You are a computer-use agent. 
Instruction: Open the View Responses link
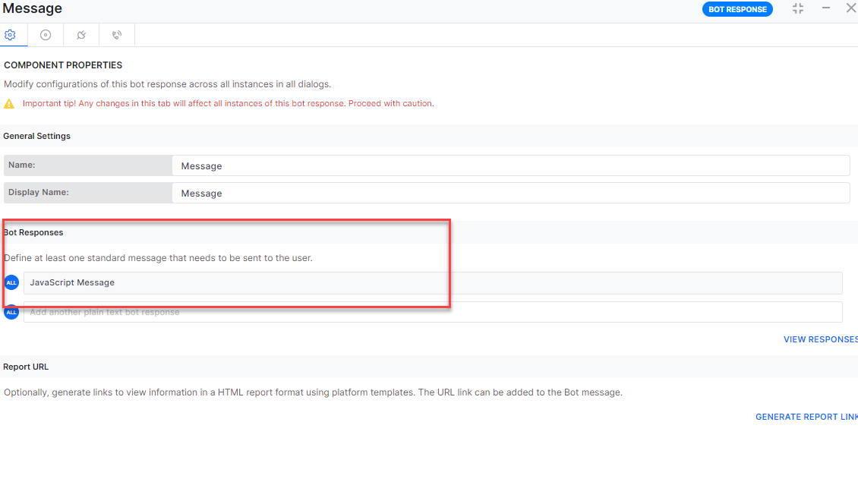[820, 339]
